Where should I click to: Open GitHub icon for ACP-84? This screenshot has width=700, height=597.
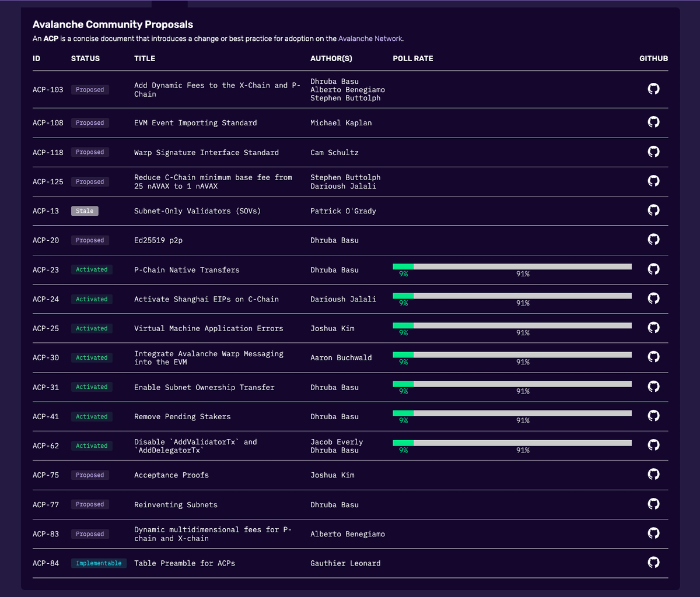point(653,562)
